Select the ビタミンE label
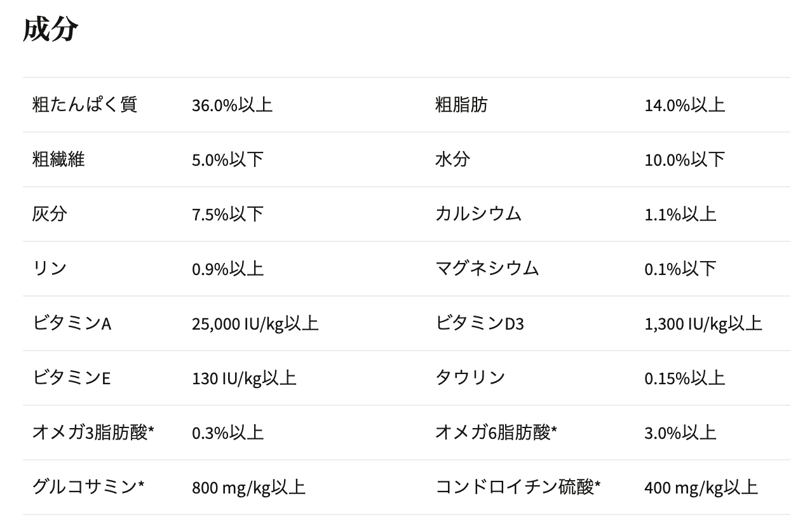 71,378
